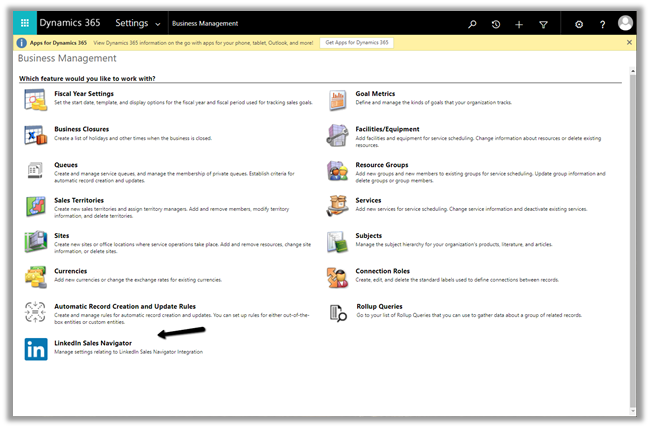Image resolution: width=650 pixels, height=428 pixels.
Task: Open Fiscal Year Settings link
Action: pyautogui.click(x=84, y=93)
